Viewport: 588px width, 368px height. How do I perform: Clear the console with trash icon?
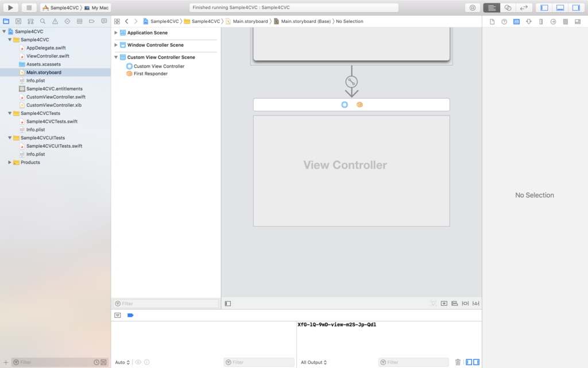[458, 362]
